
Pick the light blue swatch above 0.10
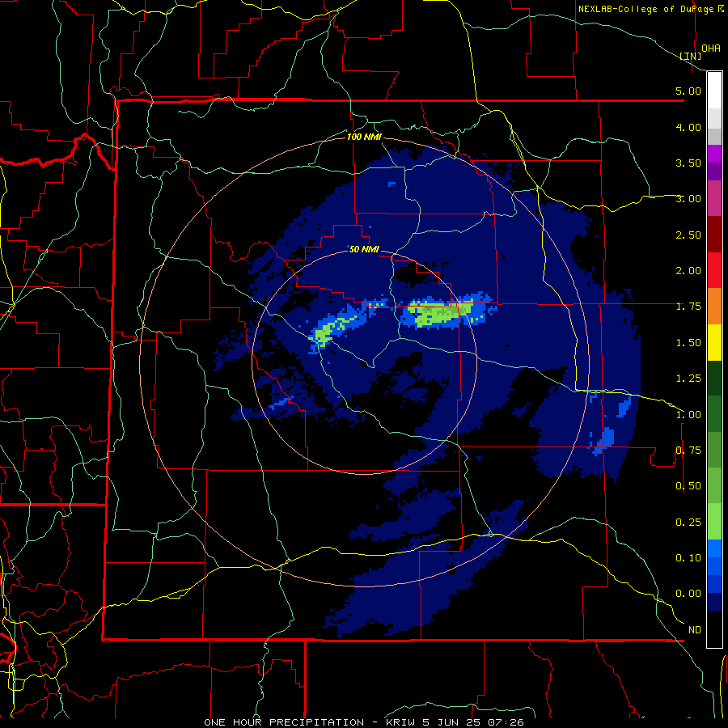[714, 548]
